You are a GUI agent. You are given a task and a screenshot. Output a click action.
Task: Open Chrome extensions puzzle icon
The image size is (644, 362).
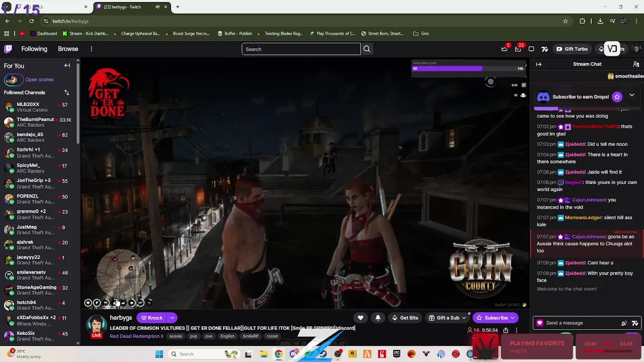[583, 21]
